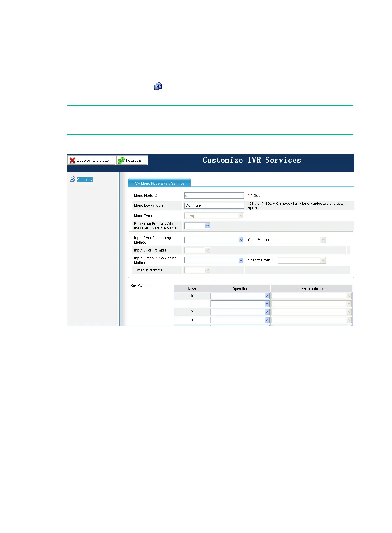Screen dimensions: 392x533
Task: Open Jump to submenu dropdown for key 3
Action: [x=312, y=320]
